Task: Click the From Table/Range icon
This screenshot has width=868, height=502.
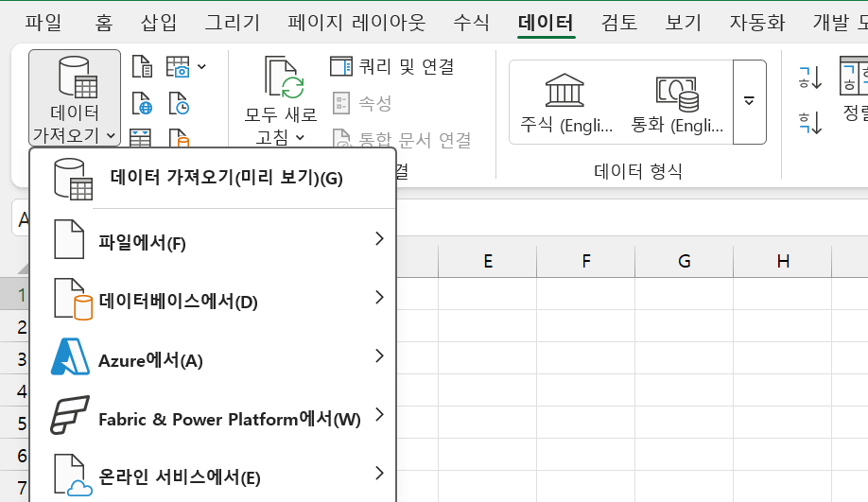Action: pyautogui.click(x=141, y=137)
